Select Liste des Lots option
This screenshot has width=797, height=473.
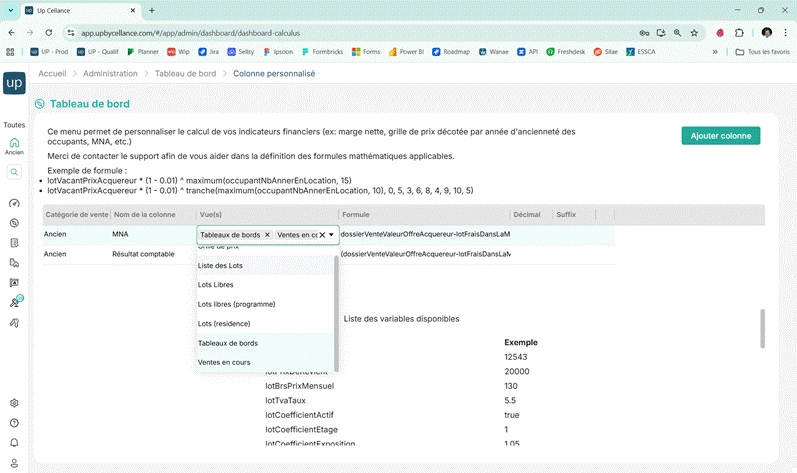[265, 266]
